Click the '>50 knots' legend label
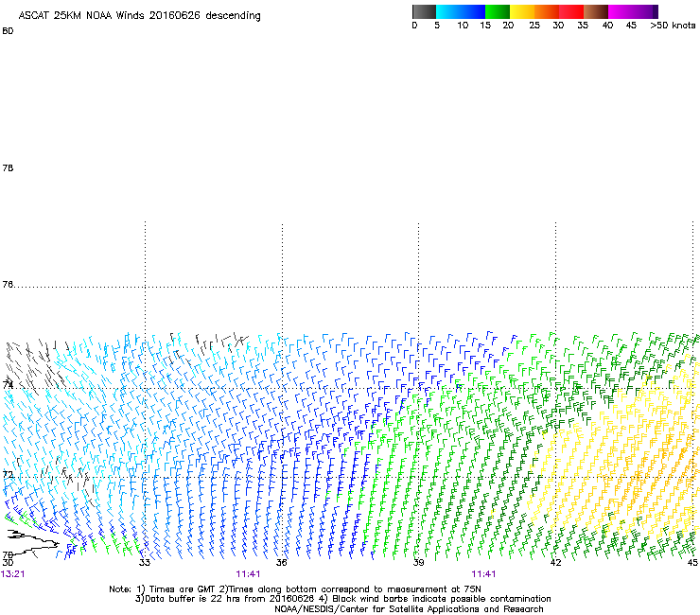The height and width of the screenshot is (615, 700). click(673, 26)
